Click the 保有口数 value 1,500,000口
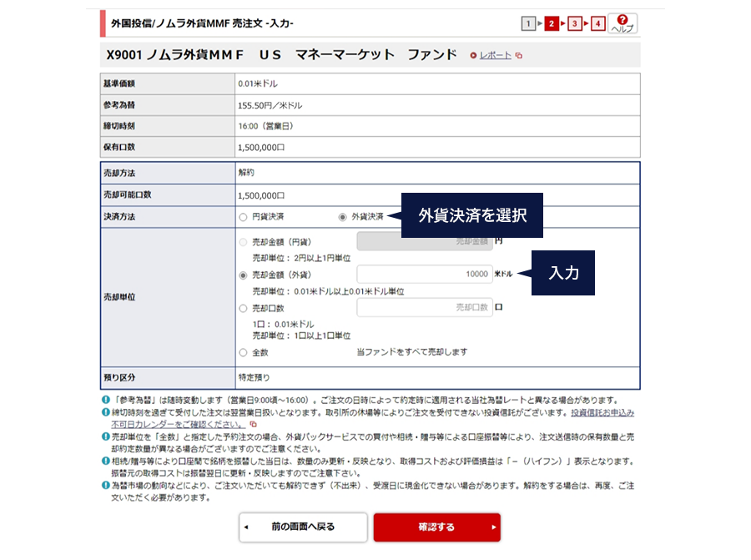The height and width of the screenshot is (560, 751). click(x=261, y=148)
